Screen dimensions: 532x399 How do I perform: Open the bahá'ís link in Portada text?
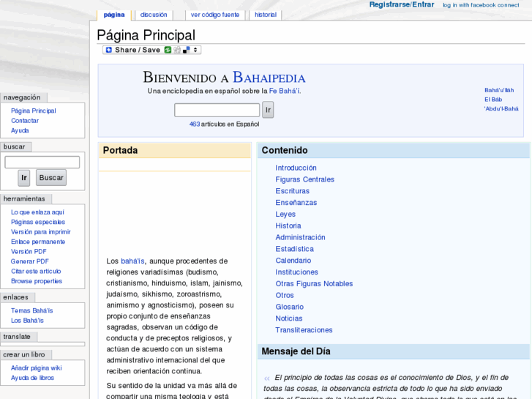132,261
